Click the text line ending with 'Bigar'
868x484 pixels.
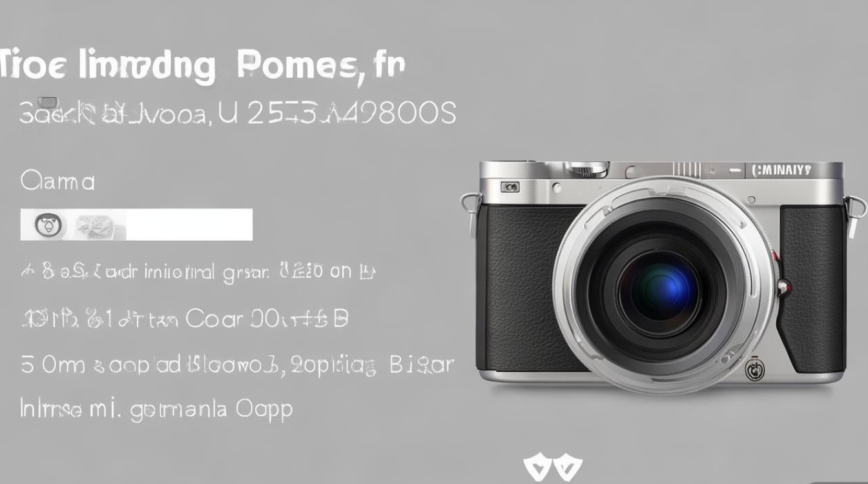pyautogui.click(x=237, y=365)
